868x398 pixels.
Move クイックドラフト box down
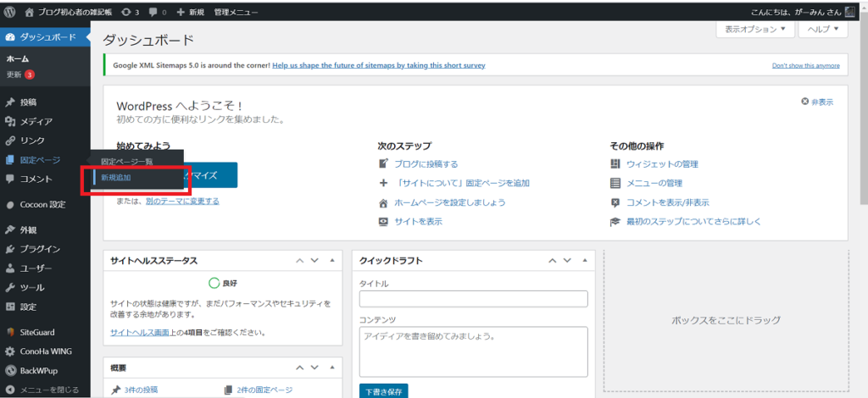(x=567, y=261)
